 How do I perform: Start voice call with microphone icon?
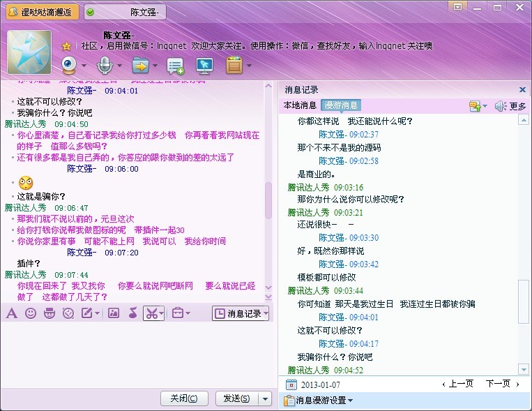coord(105,65)
